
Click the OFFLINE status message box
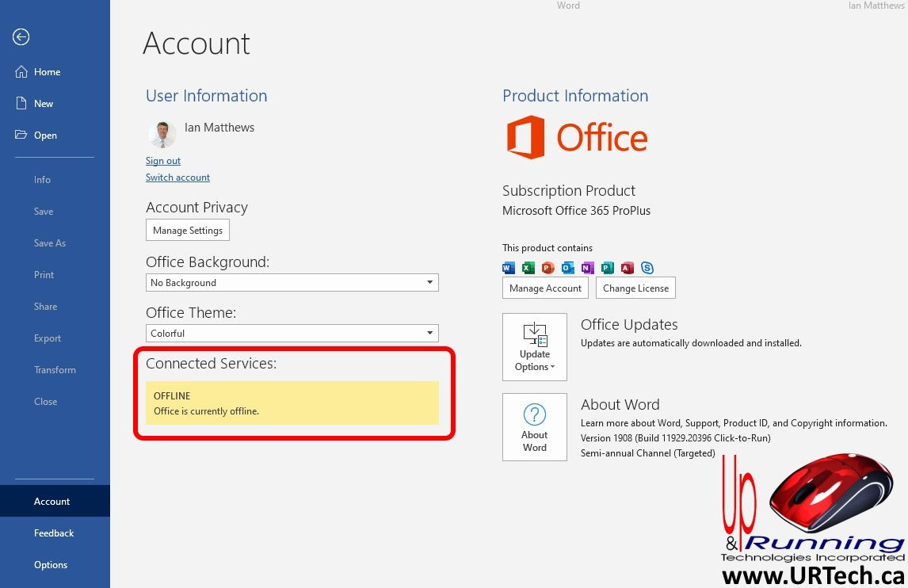pyautogui.click(x=292, y=403)
